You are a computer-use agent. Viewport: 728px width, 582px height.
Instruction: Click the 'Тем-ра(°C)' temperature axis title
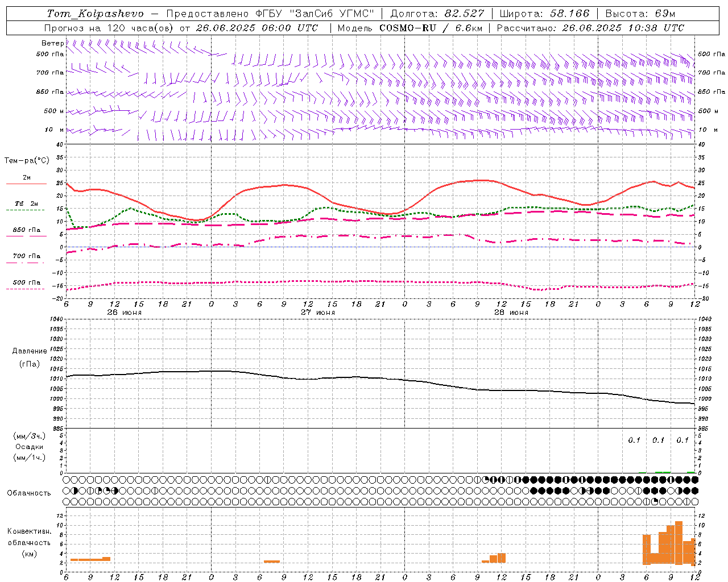coord(27,161)
